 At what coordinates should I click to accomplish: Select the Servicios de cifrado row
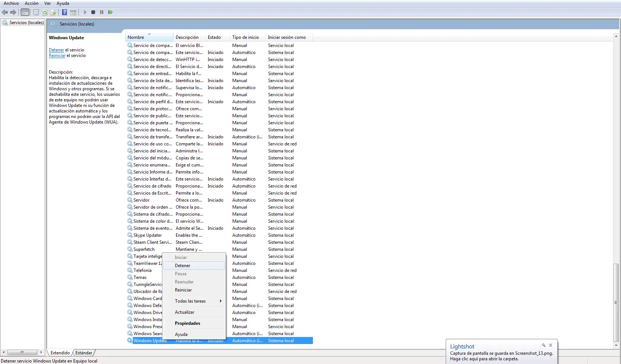(220, 186)
